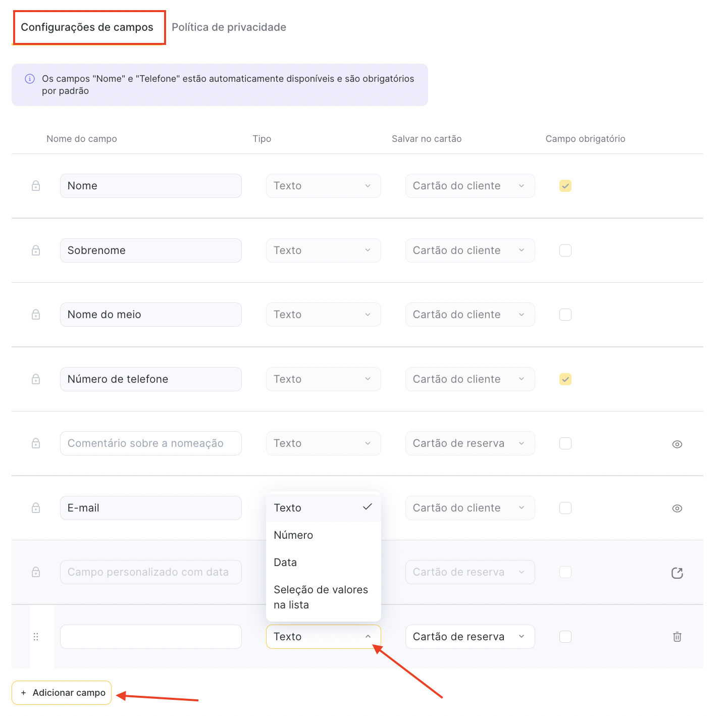Select Número from the type list
728x716 pixels.
(x=293, y=535)
